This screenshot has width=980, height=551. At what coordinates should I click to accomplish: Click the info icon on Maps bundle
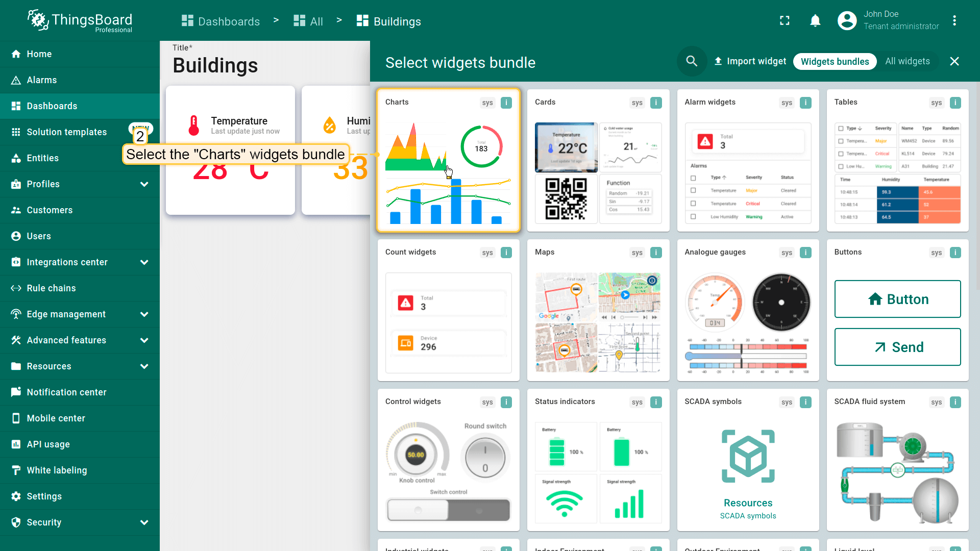pyautogui.click(x=656, y=253)
